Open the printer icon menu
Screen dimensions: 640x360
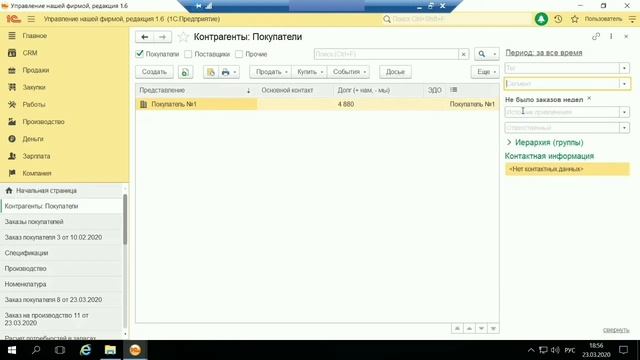pos(229,72)
